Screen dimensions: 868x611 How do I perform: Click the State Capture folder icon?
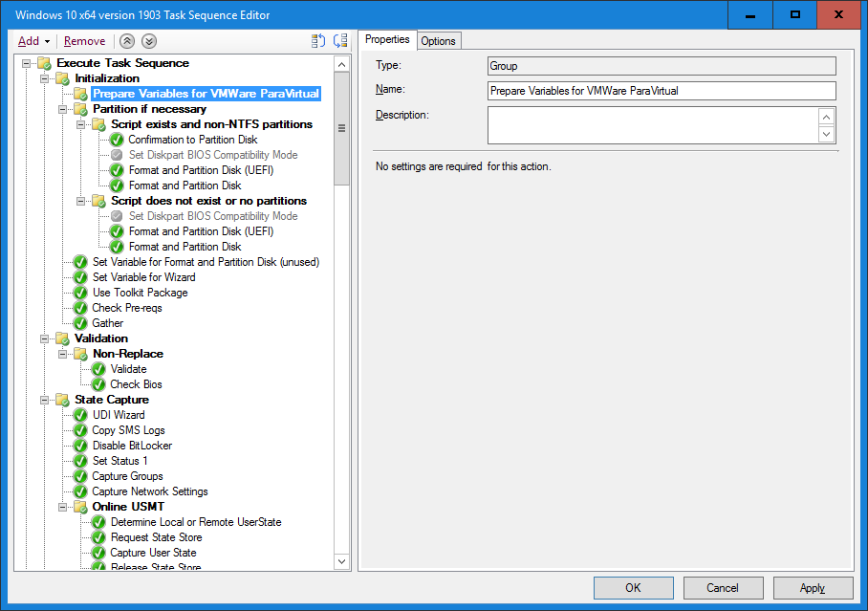62,400
